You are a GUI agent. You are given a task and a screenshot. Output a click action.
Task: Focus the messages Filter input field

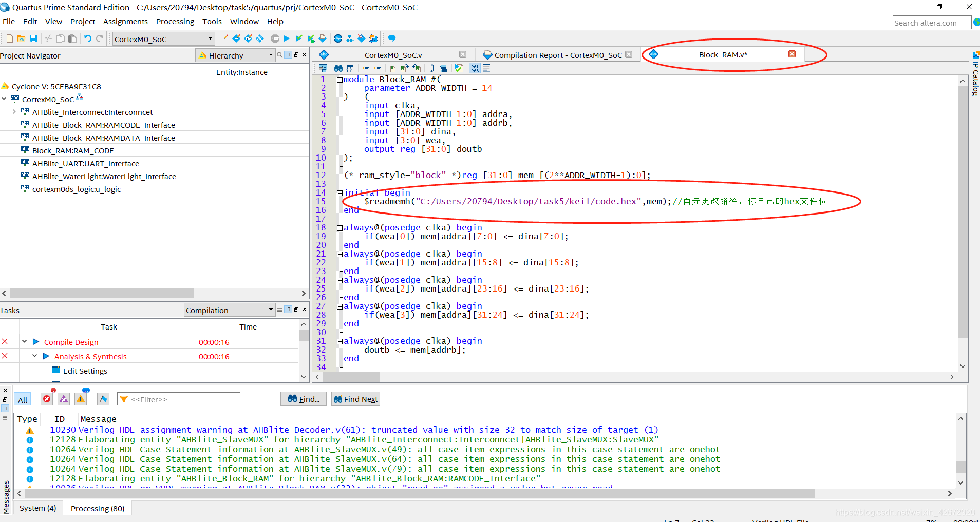point(179,399)
